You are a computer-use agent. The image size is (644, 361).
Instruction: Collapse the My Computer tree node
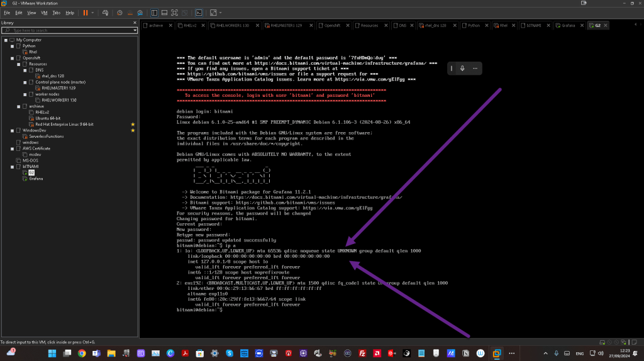[x=6, y=40]
